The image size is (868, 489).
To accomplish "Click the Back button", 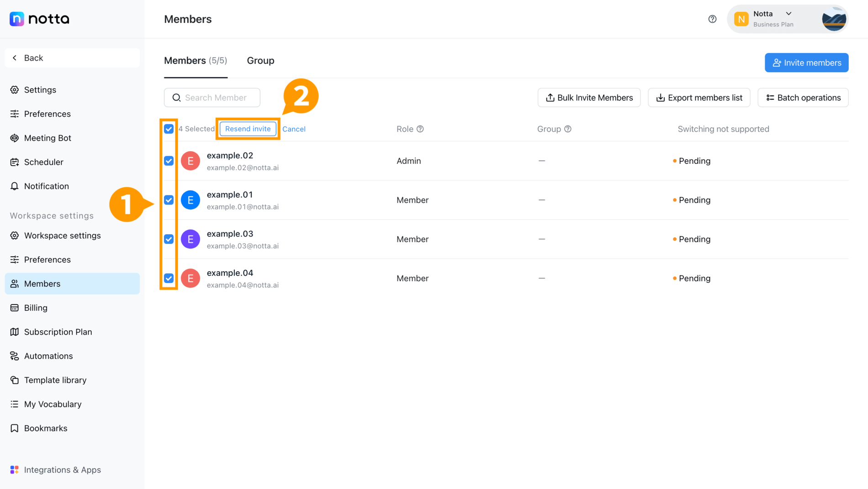I will tap(72, 58).
